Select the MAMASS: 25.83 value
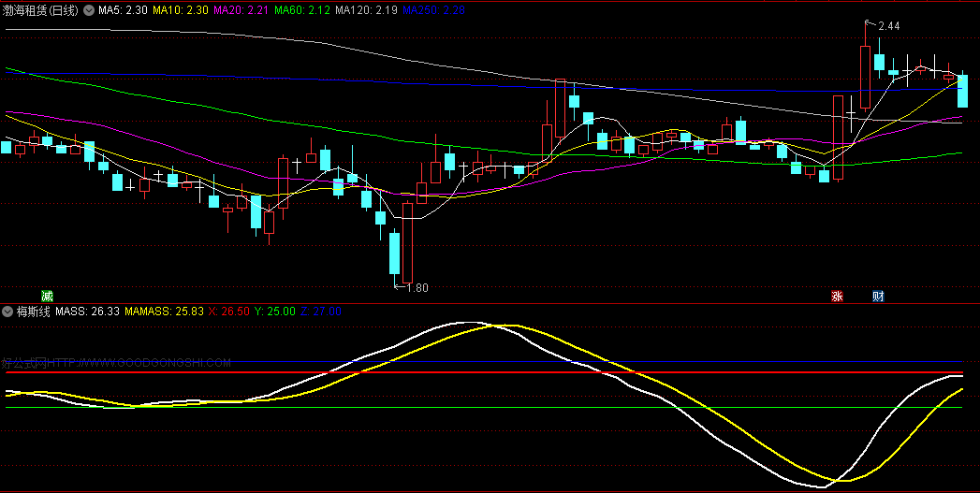Image resolution: width=980 pixels, height=493 pixels. pos(165,312)
